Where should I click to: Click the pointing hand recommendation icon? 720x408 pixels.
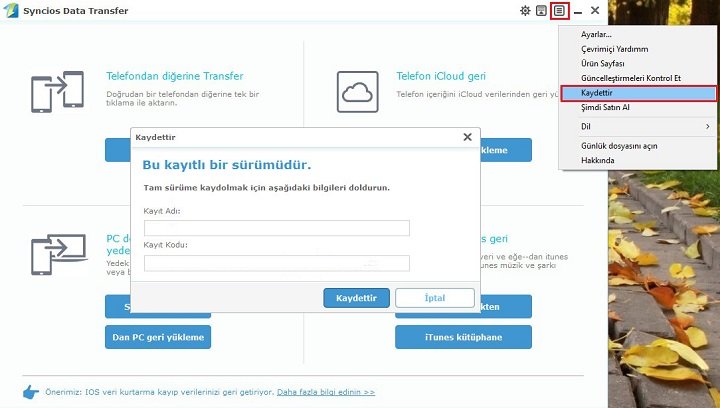[x=31, y=392]
